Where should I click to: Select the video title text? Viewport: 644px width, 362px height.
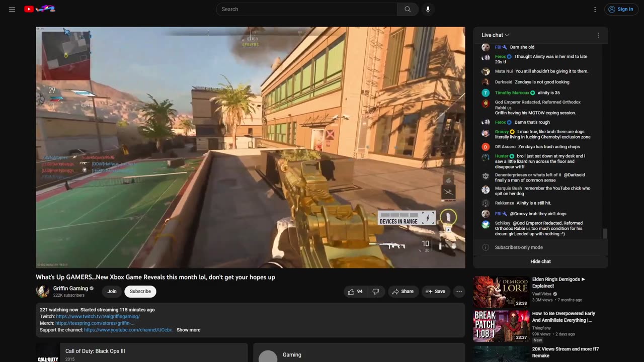click(x=155, y=277)
